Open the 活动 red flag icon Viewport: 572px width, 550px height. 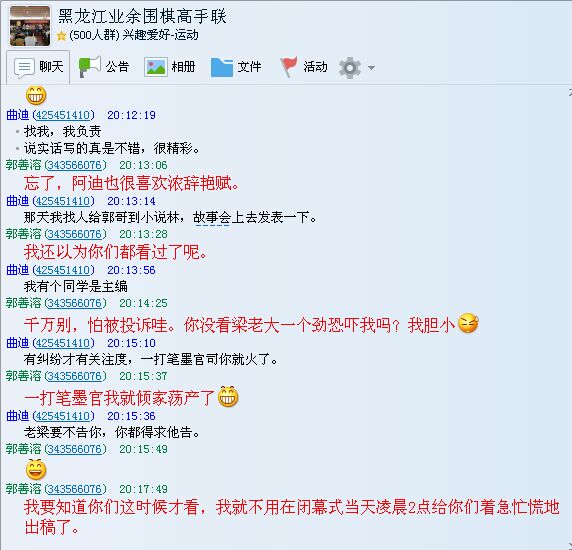(289, 67)
